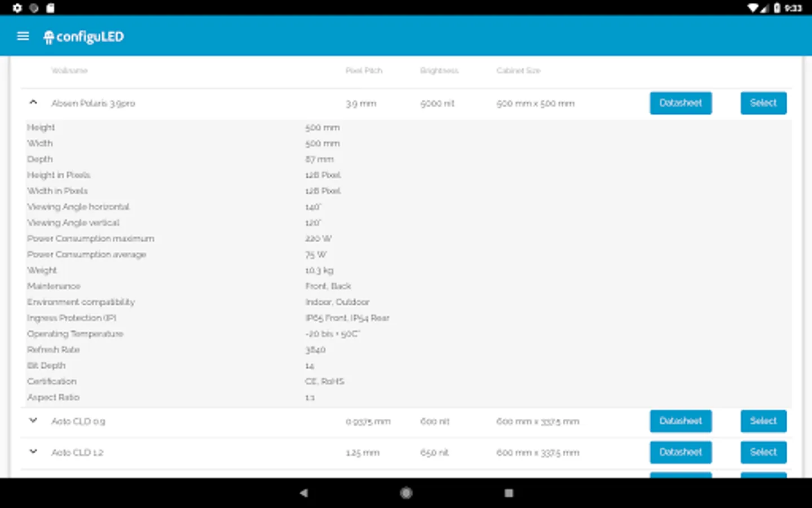
Task: Select the Absen Polaris 3.9pro wall
Action: click(764, 103)
